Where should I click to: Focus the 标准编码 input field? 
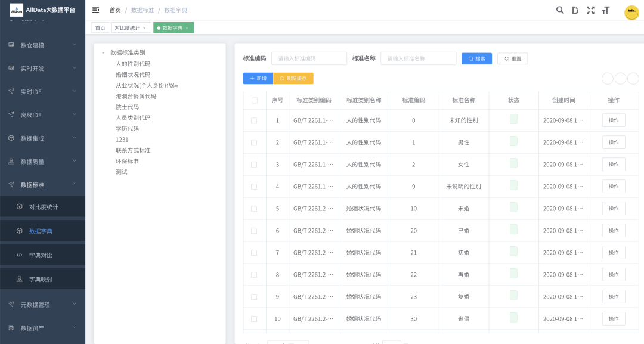(309, 58)
